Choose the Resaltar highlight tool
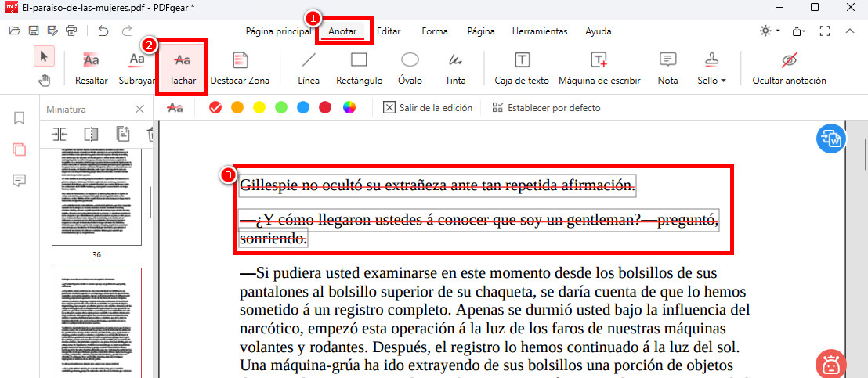Screen dimensions: 868x378 92,68
